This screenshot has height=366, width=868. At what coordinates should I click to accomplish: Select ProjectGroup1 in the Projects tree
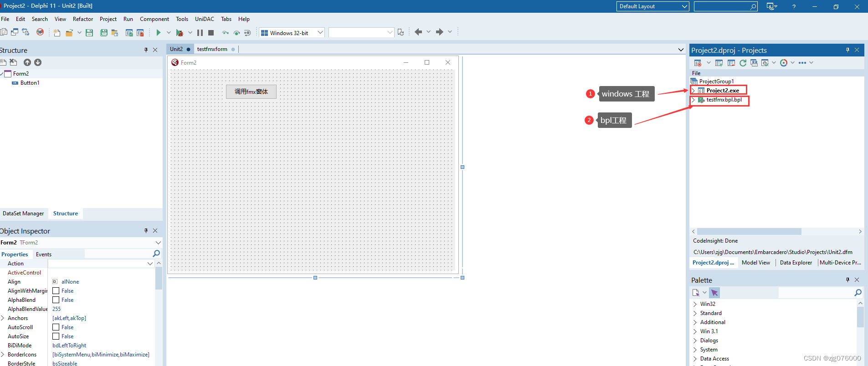coord(716,81)
